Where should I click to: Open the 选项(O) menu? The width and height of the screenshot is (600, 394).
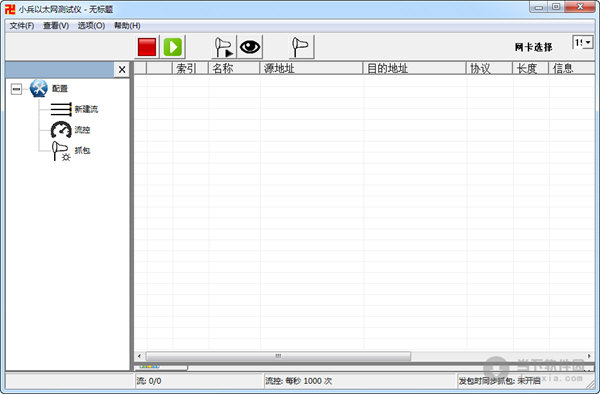[x=91, y=26]
